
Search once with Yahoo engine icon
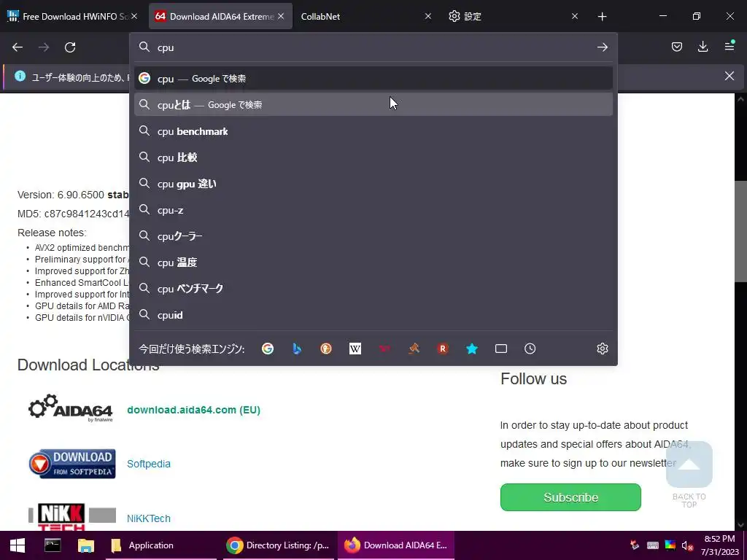(384, 349)
